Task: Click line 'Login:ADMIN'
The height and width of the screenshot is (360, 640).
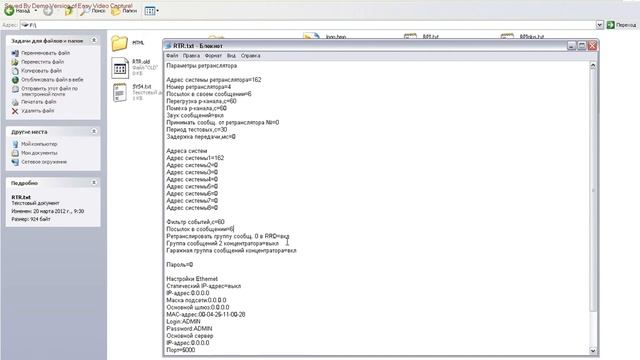Action: 183,322
